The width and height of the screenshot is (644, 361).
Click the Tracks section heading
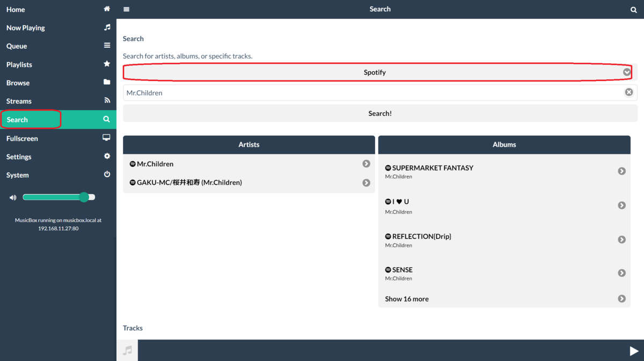click(133, 328)
